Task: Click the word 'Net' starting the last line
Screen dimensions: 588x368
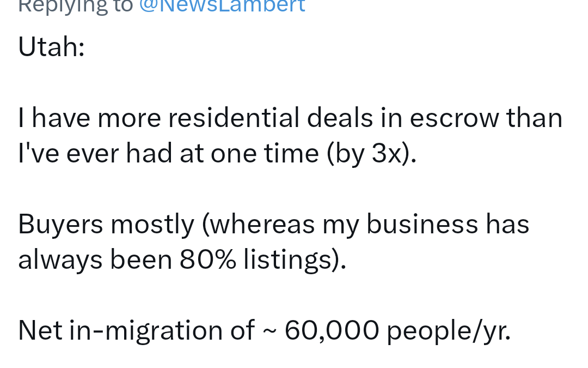Action: pos(40,331)
